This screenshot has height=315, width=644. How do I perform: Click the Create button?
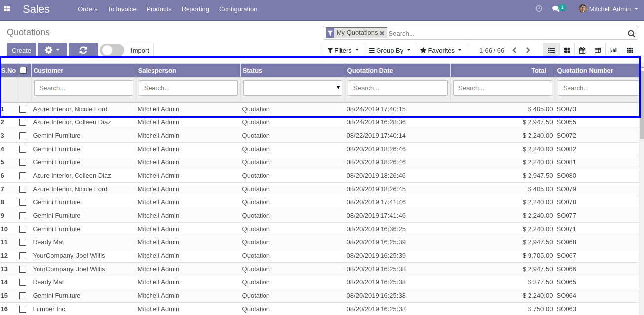pyautogui.click(x=21, y=50)
